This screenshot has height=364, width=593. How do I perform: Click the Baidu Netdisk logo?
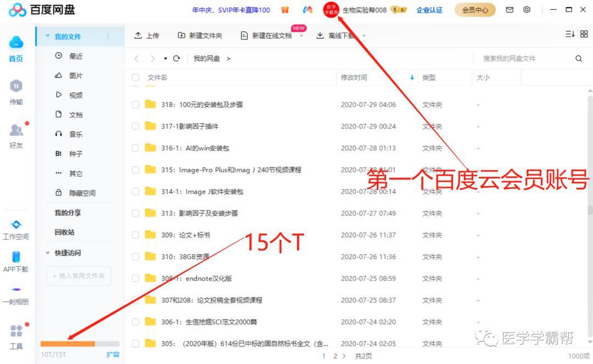pos(42,10)
